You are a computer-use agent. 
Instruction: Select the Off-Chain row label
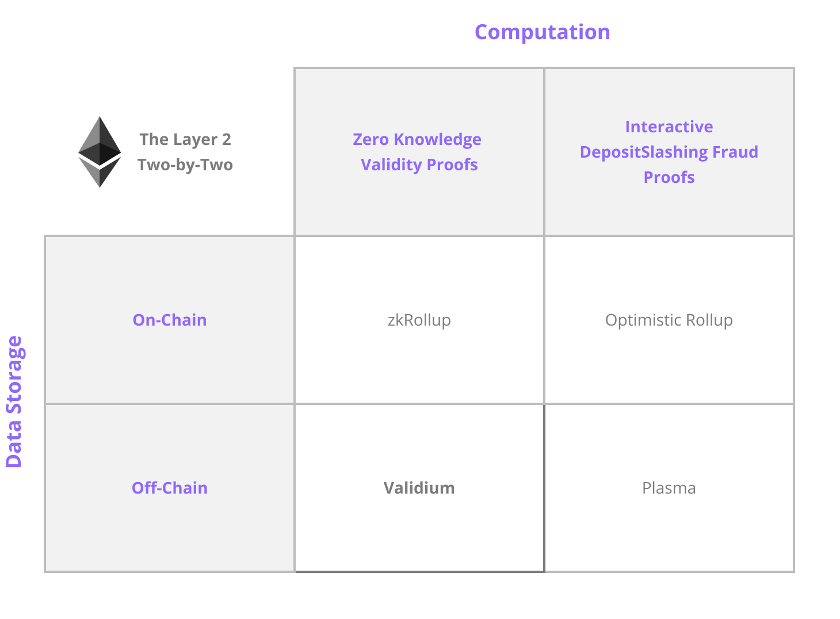coord(170,488)
